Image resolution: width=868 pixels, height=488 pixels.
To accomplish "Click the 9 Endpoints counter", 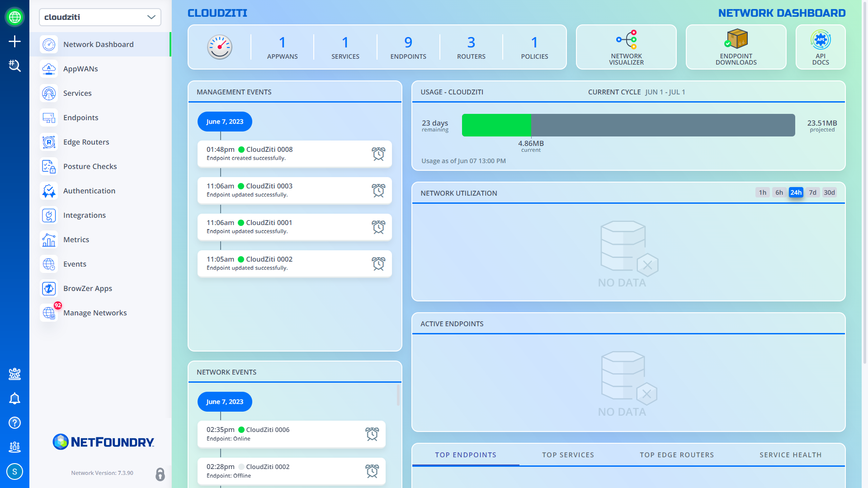I will point(408,47).
